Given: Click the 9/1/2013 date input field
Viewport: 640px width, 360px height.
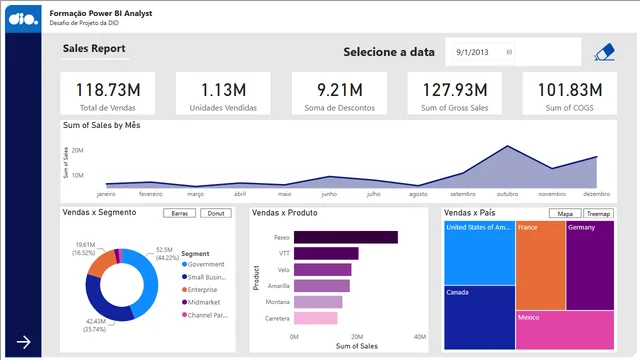Looking at the screenshot, I should pos(483,52).
